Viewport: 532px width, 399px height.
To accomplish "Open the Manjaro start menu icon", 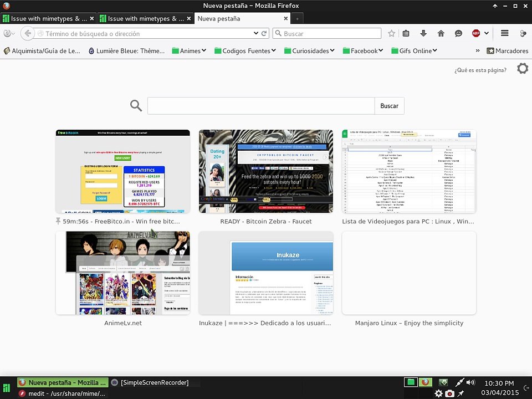I will pyautogui.click(x=7, y=388).
